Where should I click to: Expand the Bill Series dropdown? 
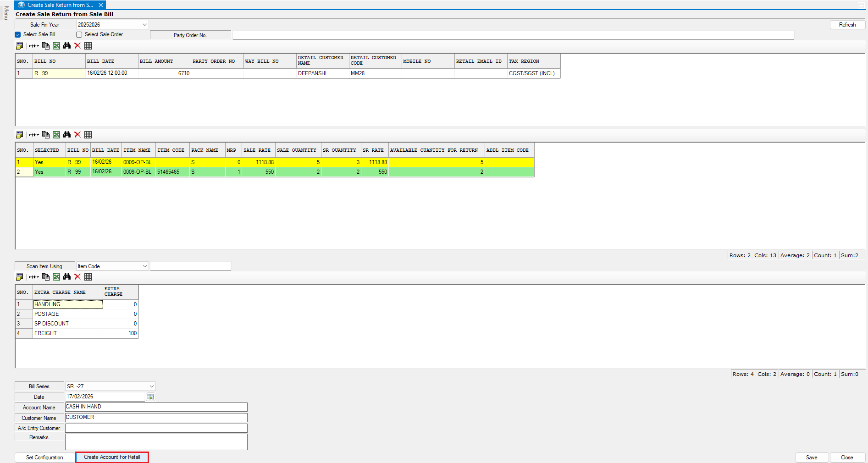152,386
